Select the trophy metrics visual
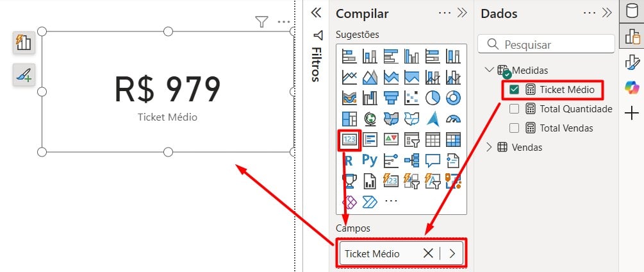644x272 pixels. point(349,181)
